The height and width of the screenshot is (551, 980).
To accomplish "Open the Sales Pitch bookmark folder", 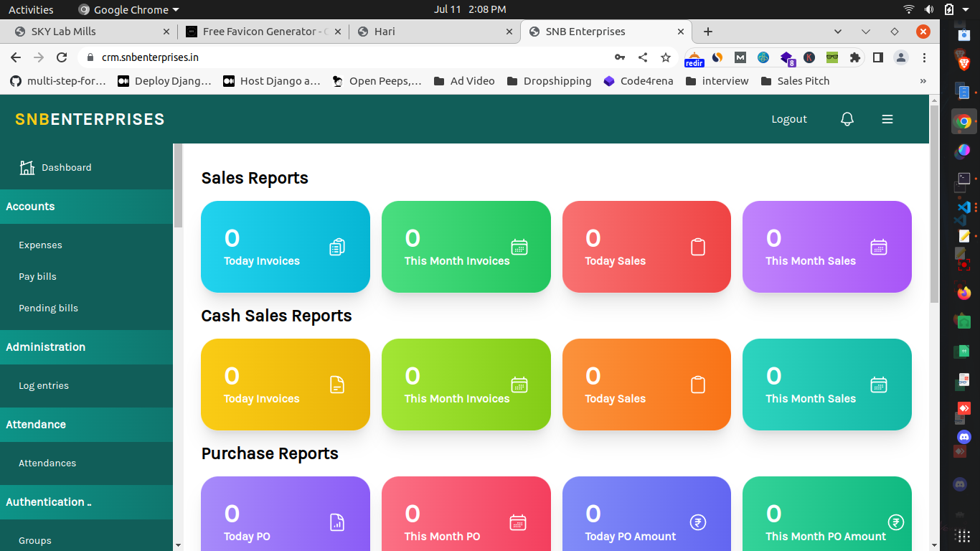I will tap(795, 81).
